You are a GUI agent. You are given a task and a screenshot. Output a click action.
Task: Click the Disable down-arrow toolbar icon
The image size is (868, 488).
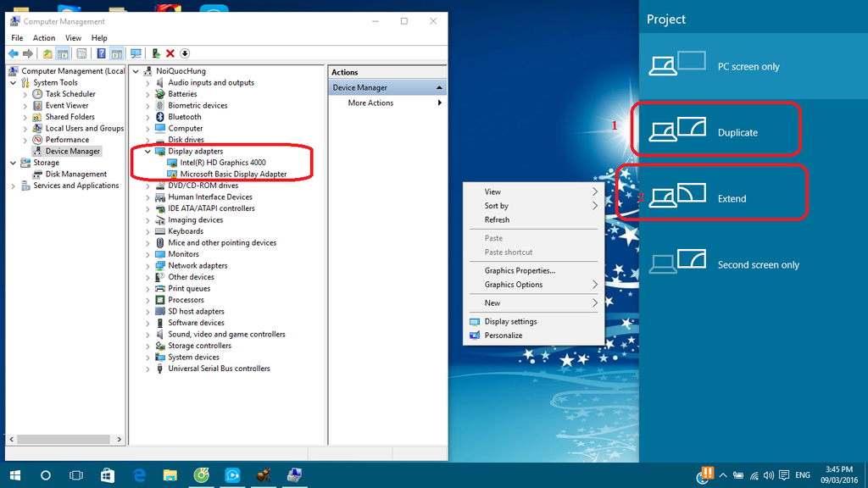[x=185, y=53]
